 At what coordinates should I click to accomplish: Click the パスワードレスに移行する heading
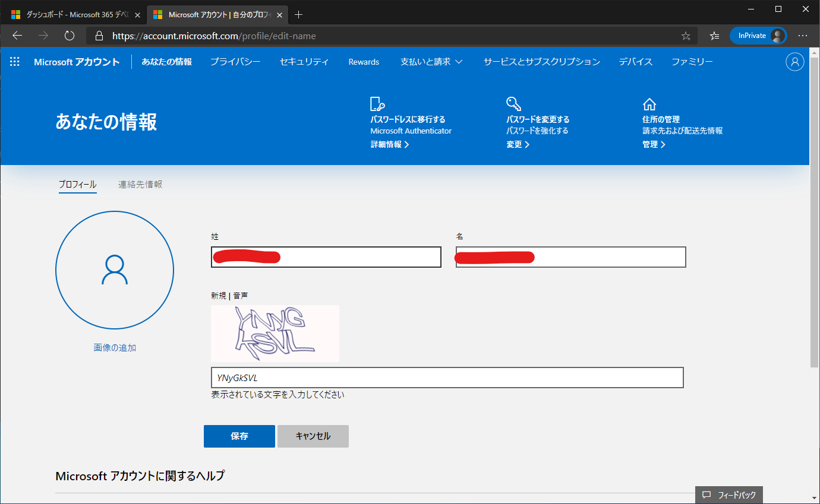pyautogui.click(x=408, y=119)
